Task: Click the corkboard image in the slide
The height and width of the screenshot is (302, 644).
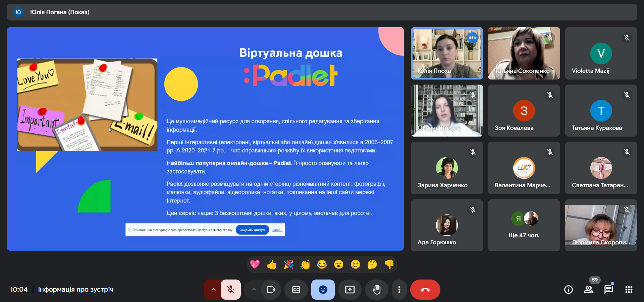Action: [x=87, y=105]
